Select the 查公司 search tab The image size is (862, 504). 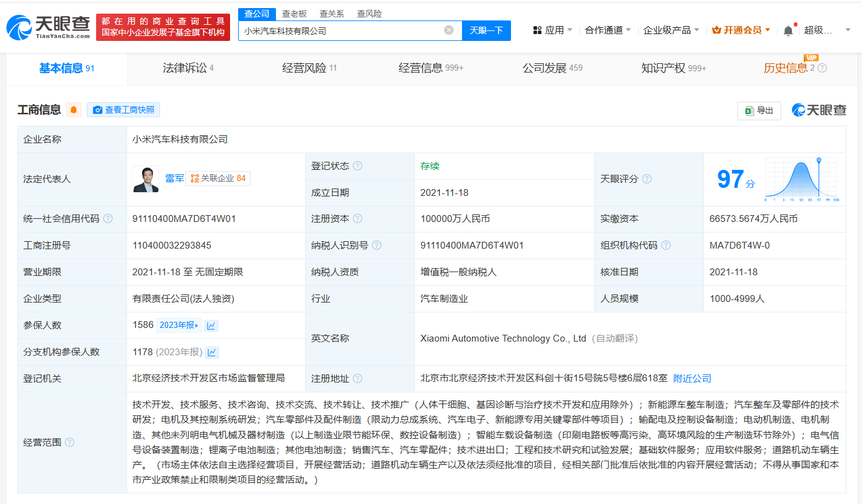[x=257, y=14]
